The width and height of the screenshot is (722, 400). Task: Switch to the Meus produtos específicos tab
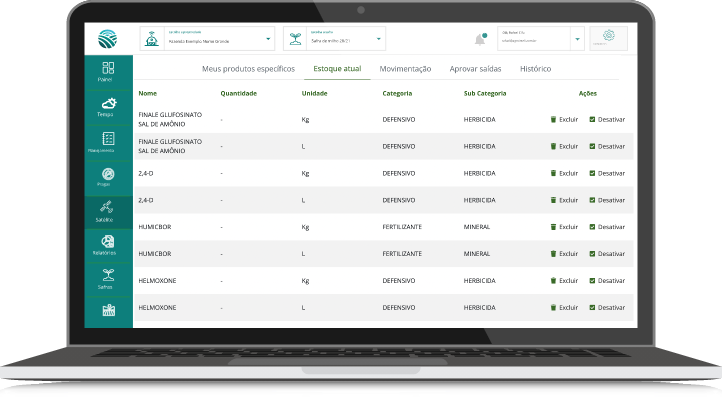pos(248,69)
